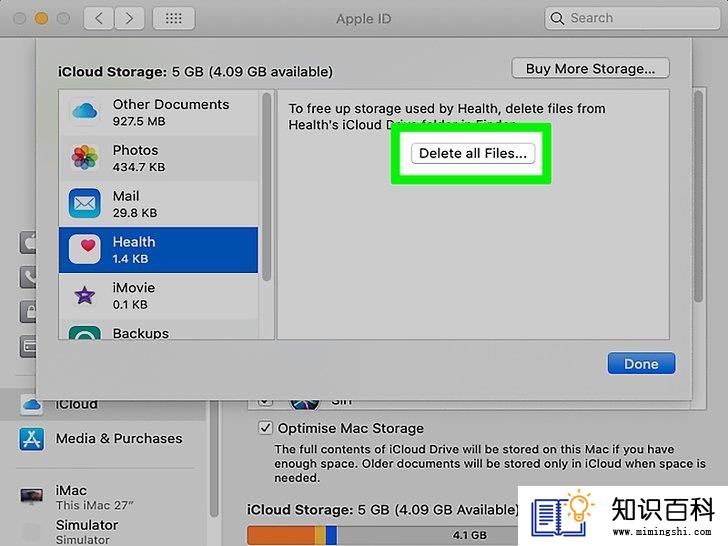728x546 pixels.
Task: Select Mail row in storage list
Action: [158, 204]
